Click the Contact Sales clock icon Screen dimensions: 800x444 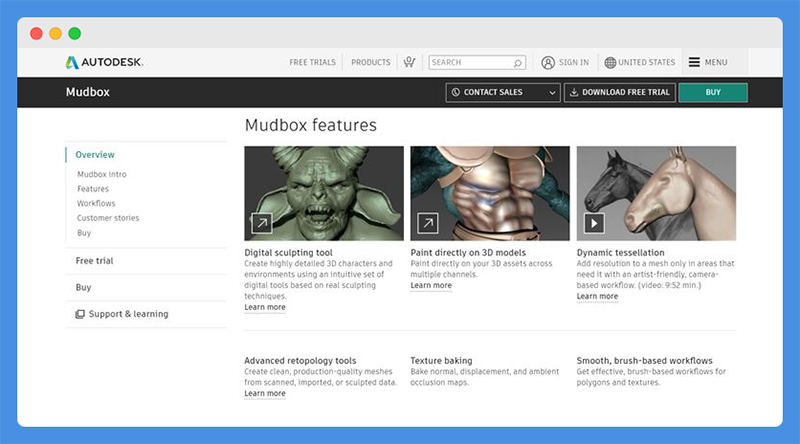click(x=456, y=92)
